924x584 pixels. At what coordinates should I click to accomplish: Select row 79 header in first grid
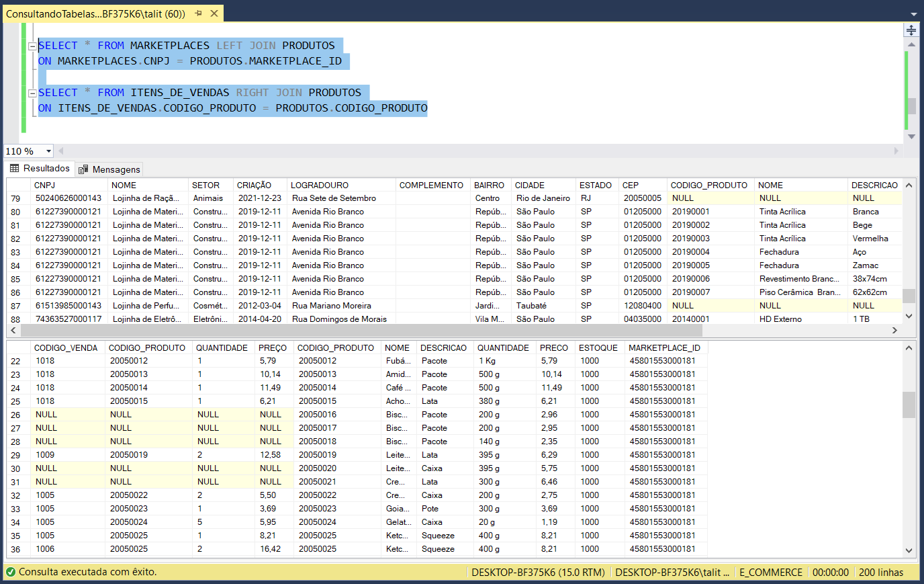[19, 198]
